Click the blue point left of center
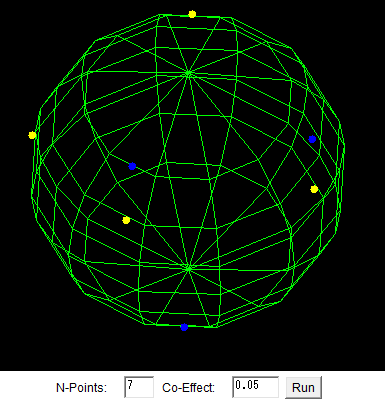The width and height of the screenshot is (385, 403). click(132, 166)
